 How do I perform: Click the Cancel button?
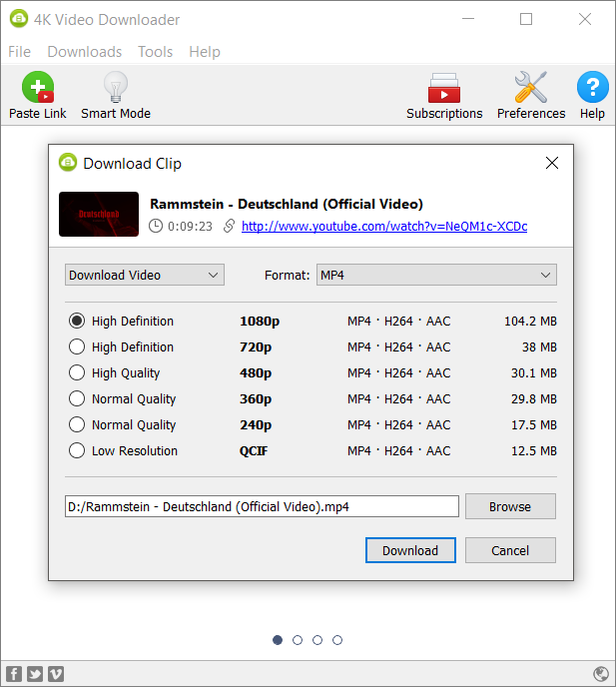(510, 550)
